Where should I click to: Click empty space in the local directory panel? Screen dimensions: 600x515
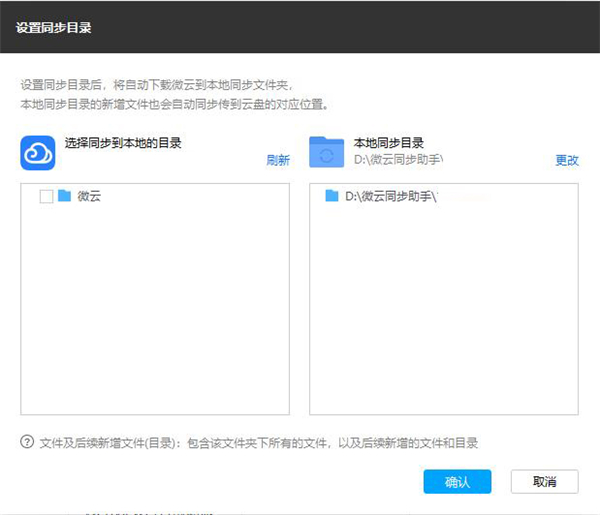(x=444, y=320)
